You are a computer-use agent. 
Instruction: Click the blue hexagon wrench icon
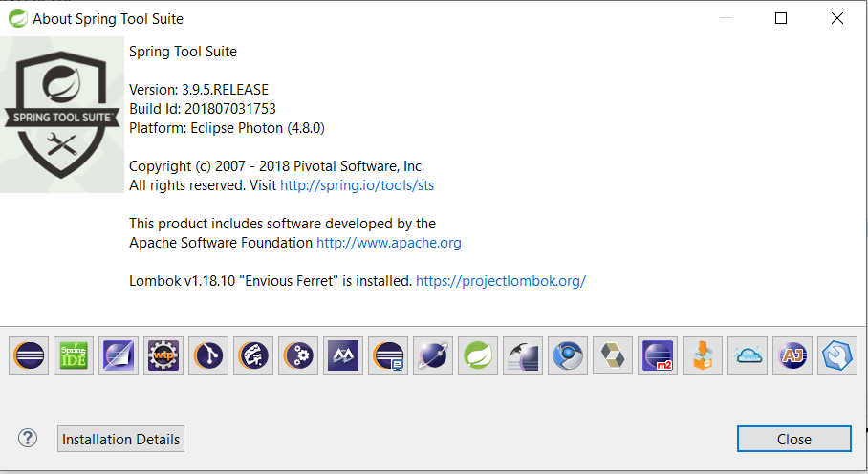click(x=837, y=355)
